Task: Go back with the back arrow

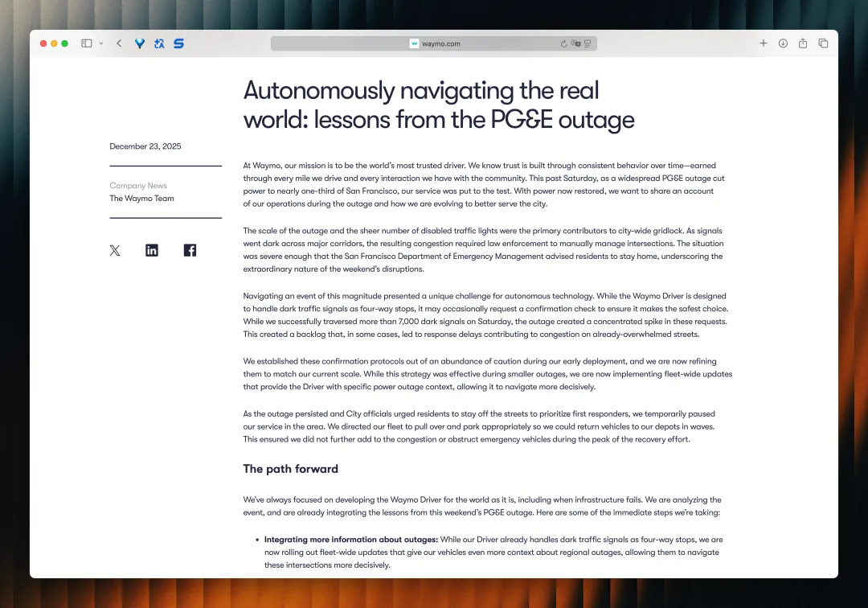Action: [x=119, y=43]
